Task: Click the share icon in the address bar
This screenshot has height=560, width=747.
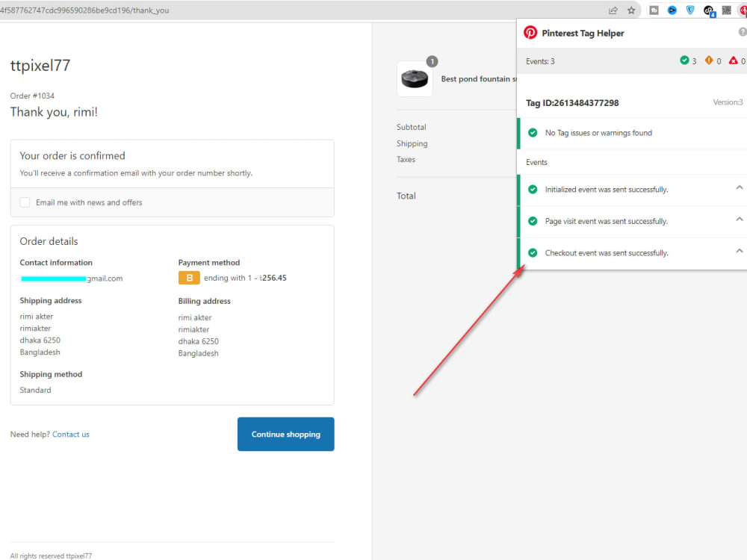Action: [x=613, y=10]
